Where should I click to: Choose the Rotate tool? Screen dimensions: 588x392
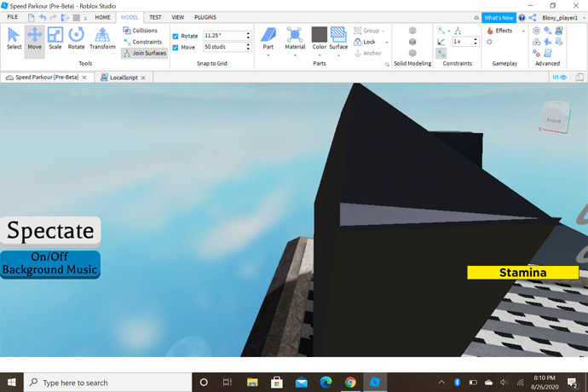(76, 38)
